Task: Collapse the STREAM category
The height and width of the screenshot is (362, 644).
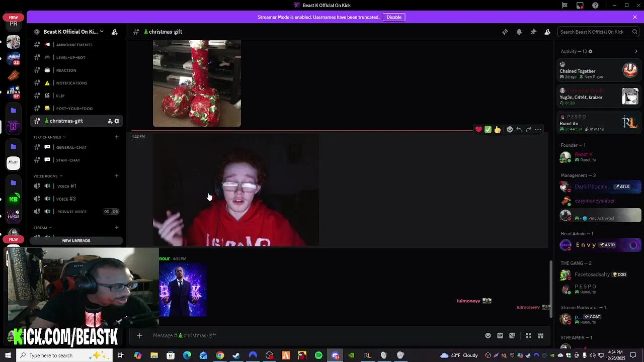Action: [x=43, y=228]
